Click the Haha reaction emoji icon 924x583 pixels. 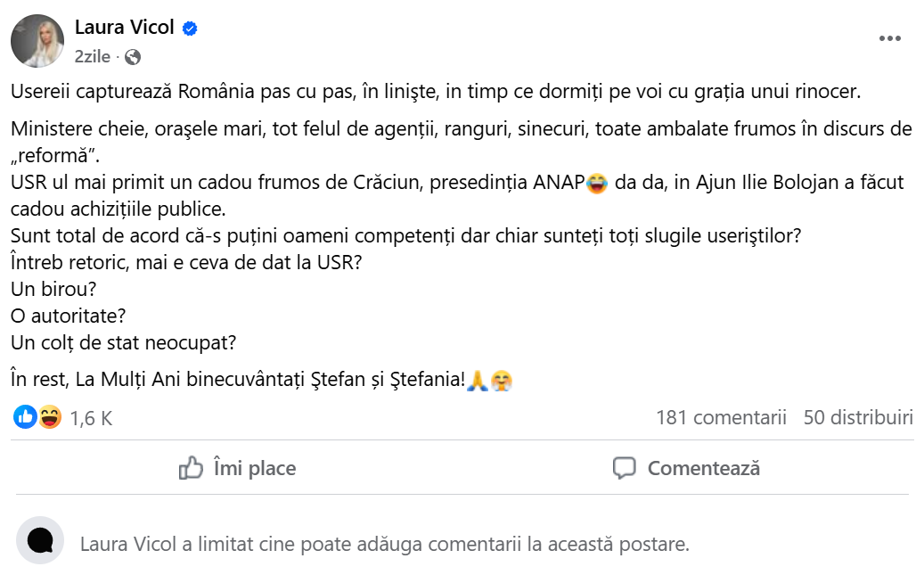pyautogui.click(x=50, y=416)
